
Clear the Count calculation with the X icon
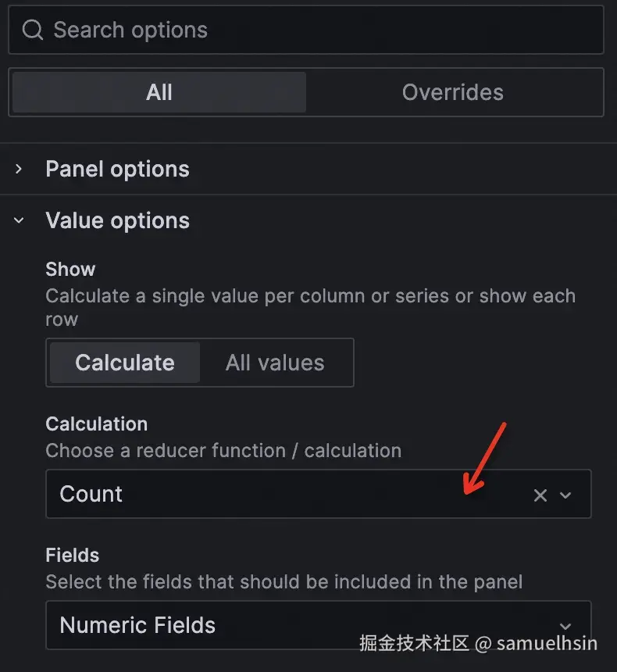click(x=540, y=495)
